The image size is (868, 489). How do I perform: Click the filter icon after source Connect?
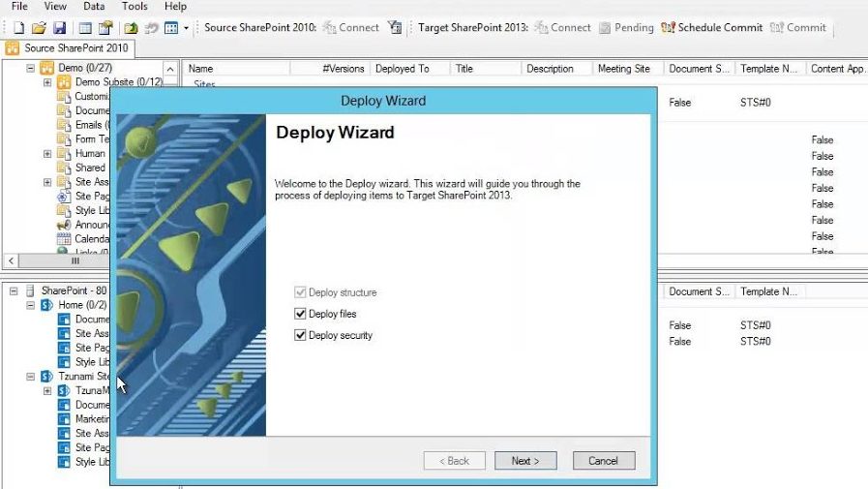click(395, 27)
